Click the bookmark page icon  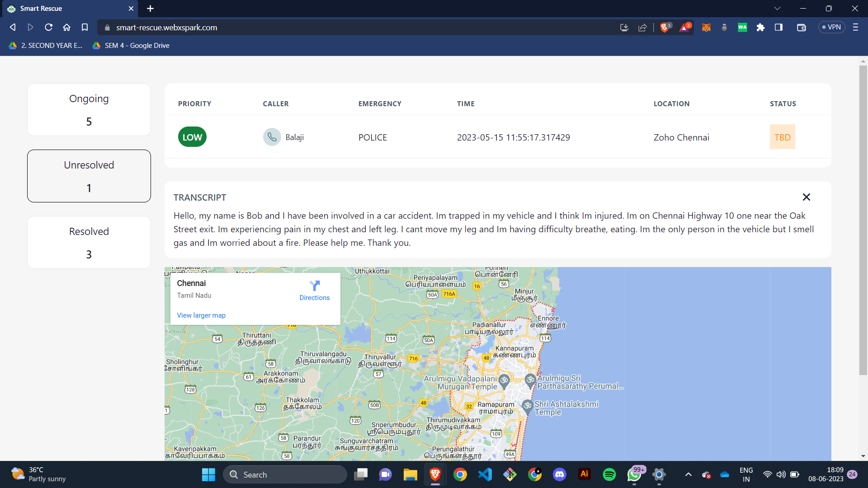click(85, 28)
